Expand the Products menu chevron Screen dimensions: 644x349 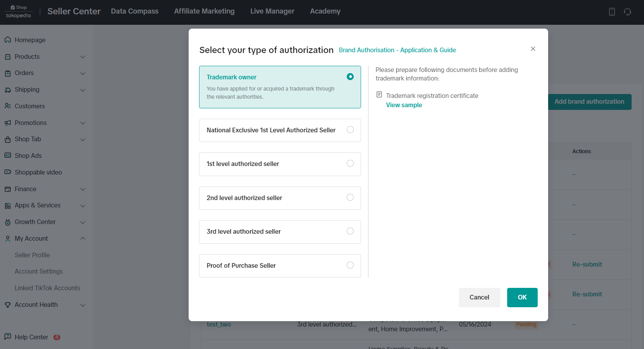[x=83, y=57]
